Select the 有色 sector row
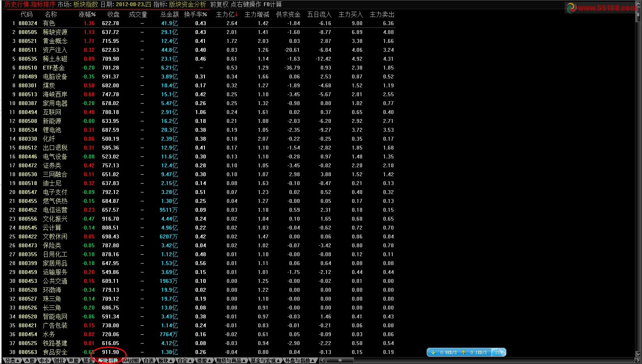This screenshot has width=642, height=364. tap(199, 23)
